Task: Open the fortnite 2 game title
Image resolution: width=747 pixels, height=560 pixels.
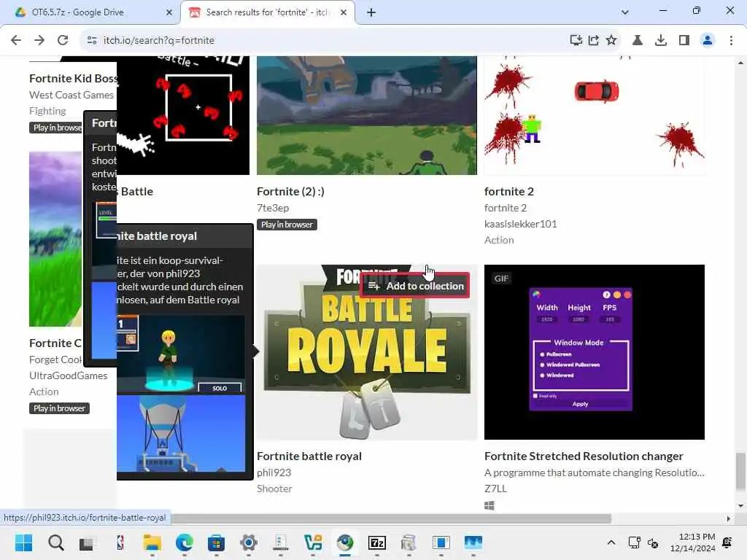Action: (x=508, y=192)
